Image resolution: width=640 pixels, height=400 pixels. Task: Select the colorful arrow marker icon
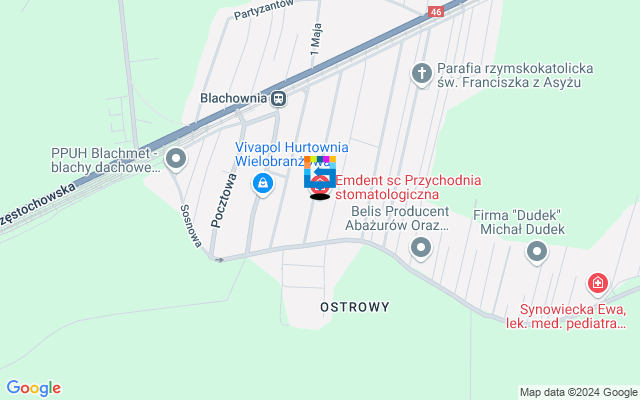tap(320, 172)
